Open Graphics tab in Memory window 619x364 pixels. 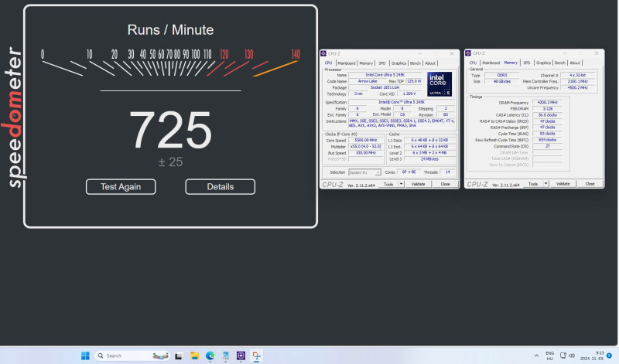544,63
